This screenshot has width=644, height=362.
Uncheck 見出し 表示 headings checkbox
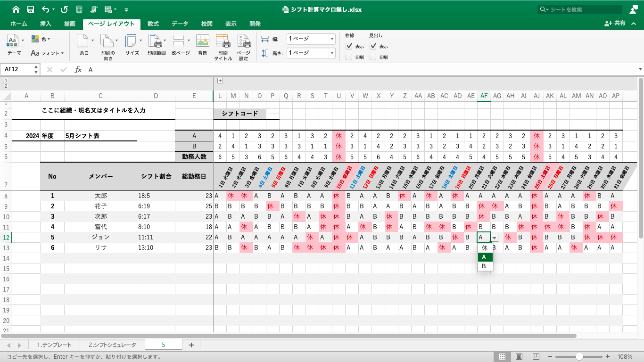click(x=373, y=46)
